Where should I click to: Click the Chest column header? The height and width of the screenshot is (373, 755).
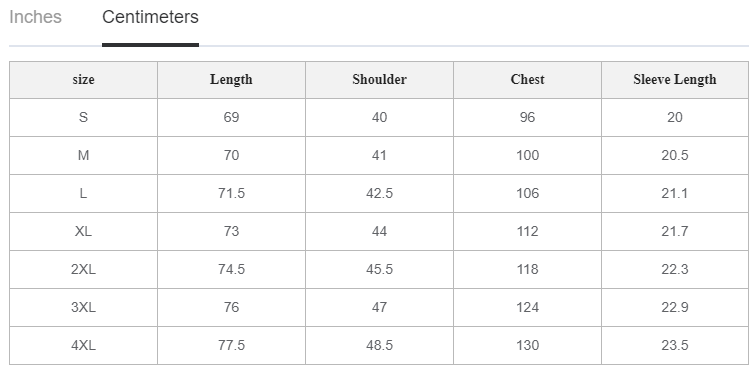pyautogui.click(x=527, y=79)
